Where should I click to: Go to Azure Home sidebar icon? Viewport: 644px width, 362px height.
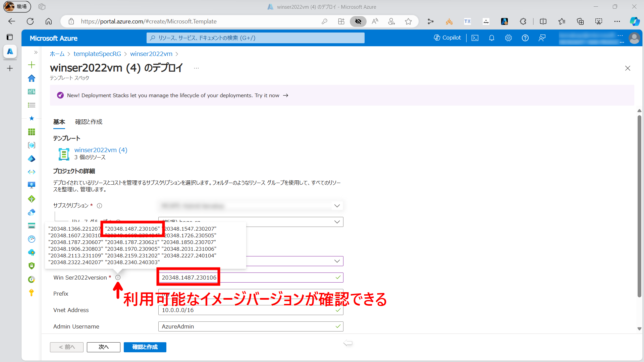tap(32, 78)
